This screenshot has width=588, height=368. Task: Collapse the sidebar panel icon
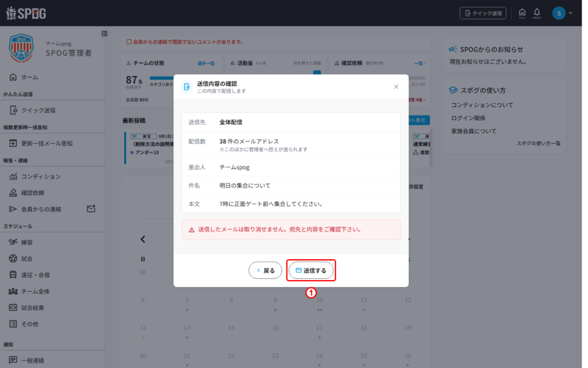105,33
